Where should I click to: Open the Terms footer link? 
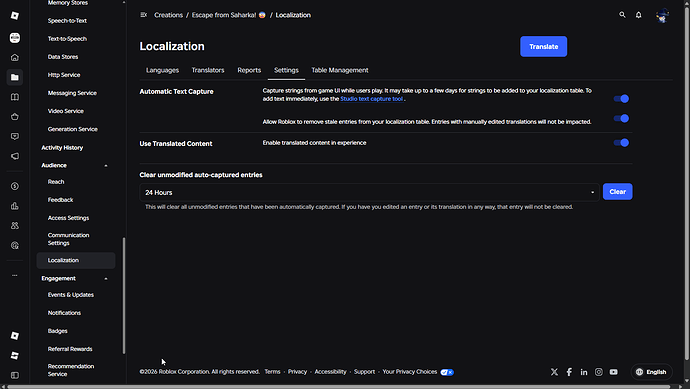272,372
